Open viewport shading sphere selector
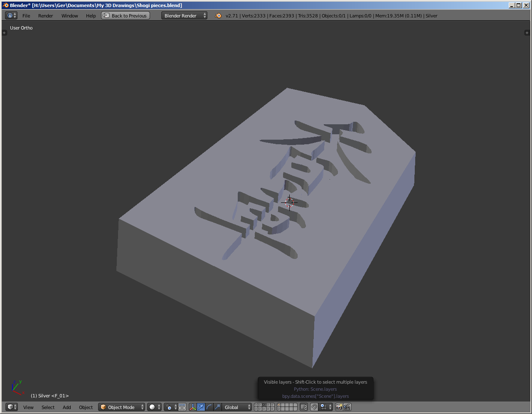The height and width of the screenshot is (414, 532). [154, 407]
